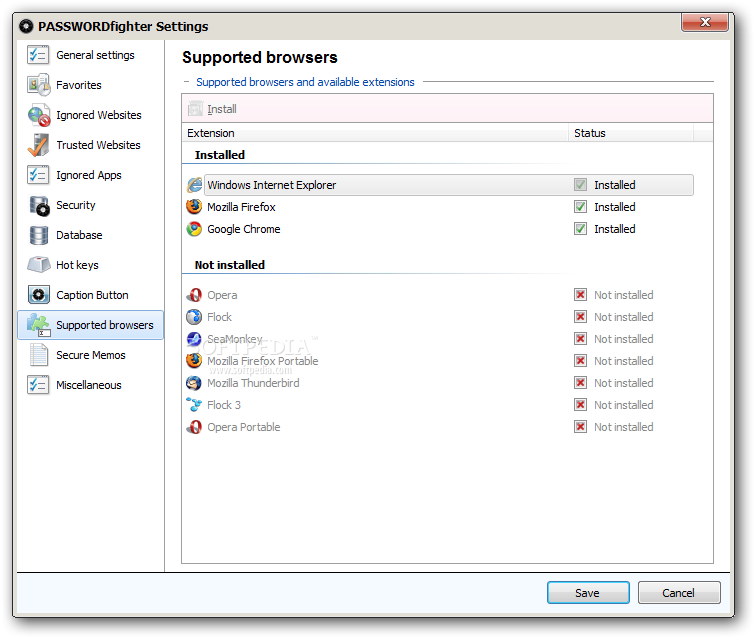This screenshot has height=638, width=755.
Task: Toggle the Windows Internet Explorer installed checkbox
Action: tap(580, 185)
